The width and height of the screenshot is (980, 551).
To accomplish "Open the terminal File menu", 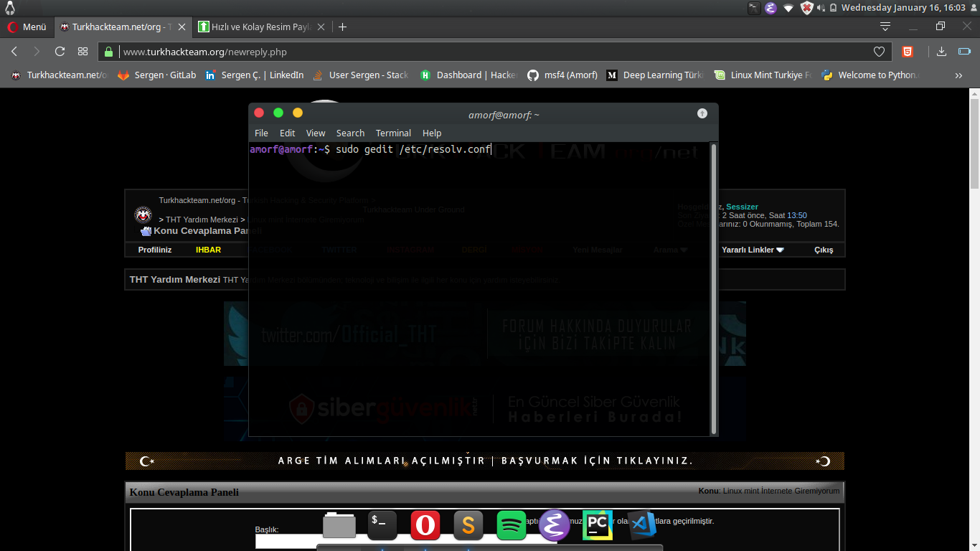I will pyautogui.click(x=261, y=133).
